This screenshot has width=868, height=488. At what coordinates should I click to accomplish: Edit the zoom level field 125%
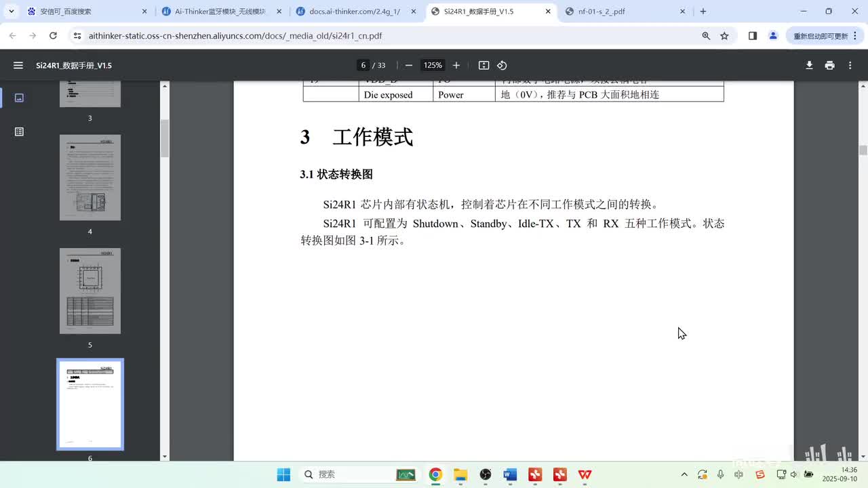coord(433,65)
